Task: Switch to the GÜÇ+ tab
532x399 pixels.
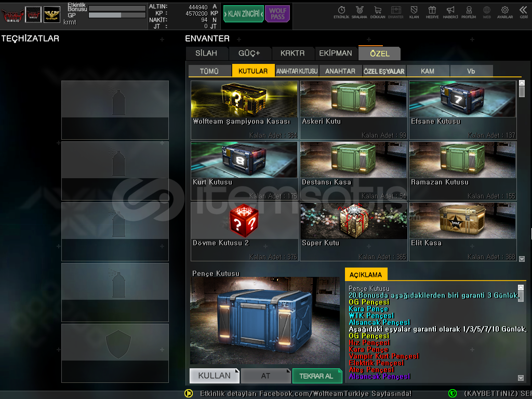Action: click(249, 54)
